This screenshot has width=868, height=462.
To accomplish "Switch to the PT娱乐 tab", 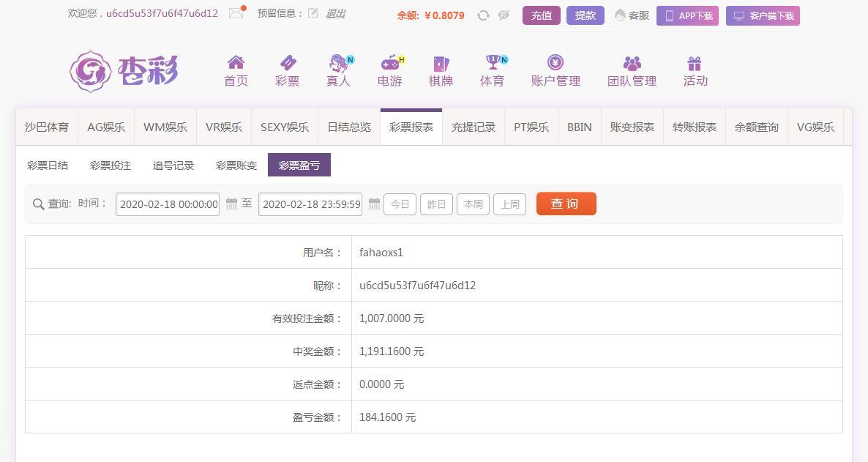I will (x=531, y=127).
